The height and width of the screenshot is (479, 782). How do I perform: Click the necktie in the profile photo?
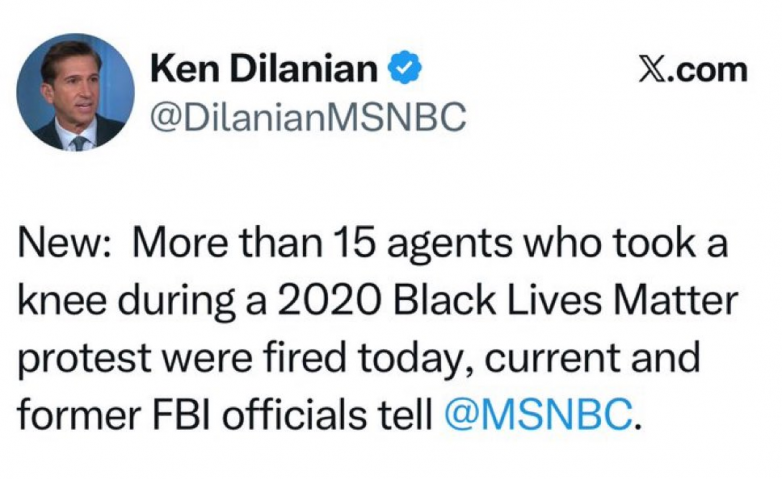click(x=78, y=143)
